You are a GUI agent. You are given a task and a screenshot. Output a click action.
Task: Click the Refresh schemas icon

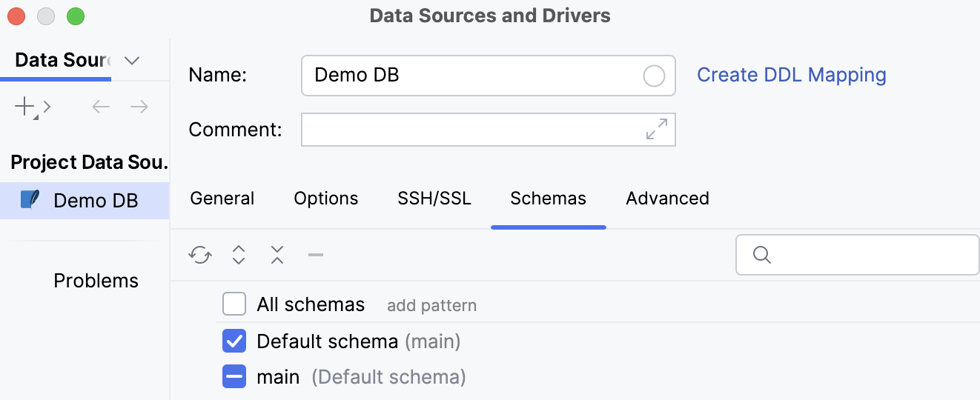pyautogui.click(x=200, y=256)
